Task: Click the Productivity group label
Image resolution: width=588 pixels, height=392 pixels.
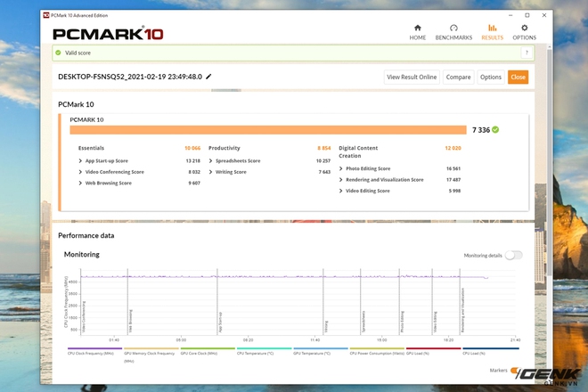Action: point(225,148)
